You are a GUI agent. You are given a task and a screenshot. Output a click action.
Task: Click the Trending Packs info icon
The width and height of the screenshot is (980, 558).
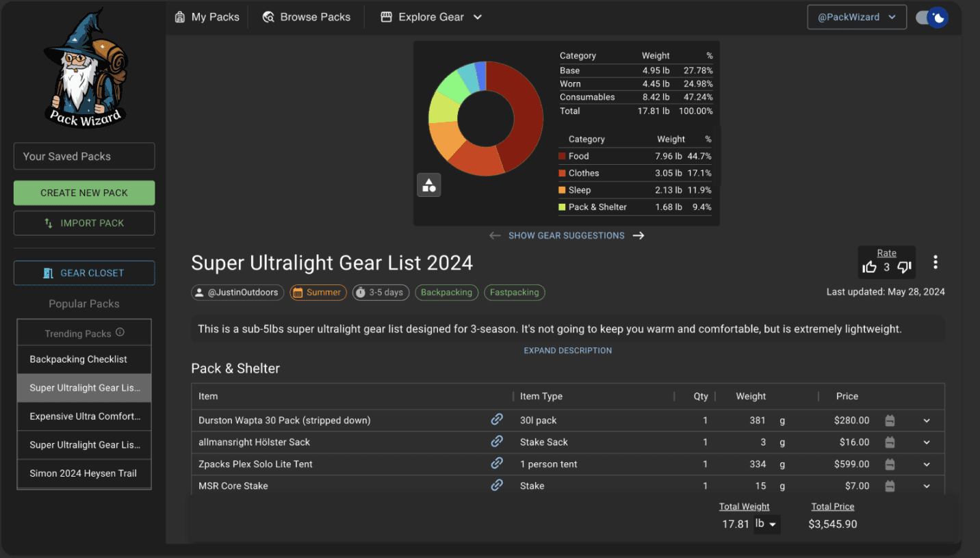pos(120,332)
